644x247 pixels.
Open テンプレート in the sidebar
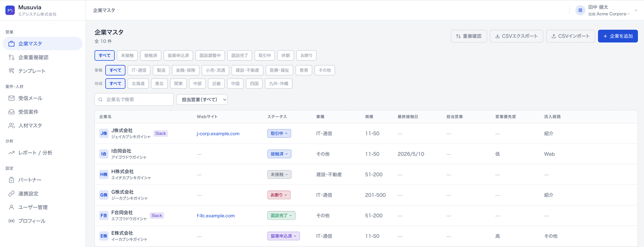43,71
